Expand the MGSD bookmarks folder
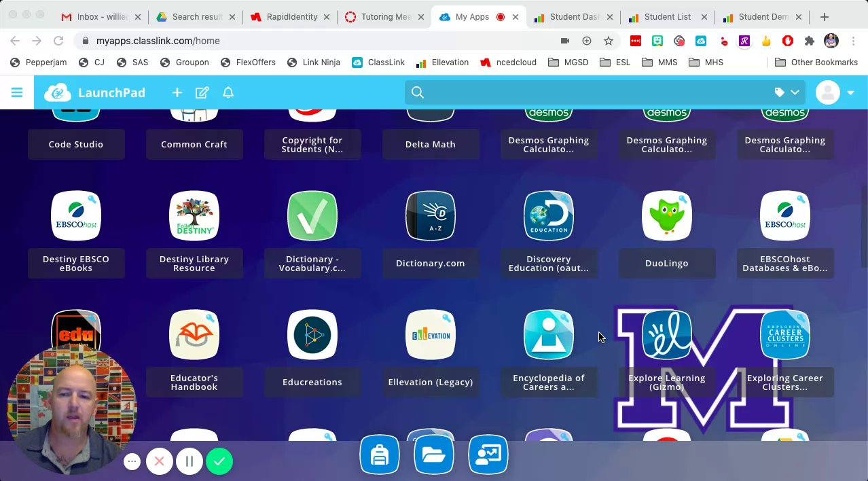Image resolution: width=868 pixels, height=481 pixels. pyautogui.click(x=568, y=63)
